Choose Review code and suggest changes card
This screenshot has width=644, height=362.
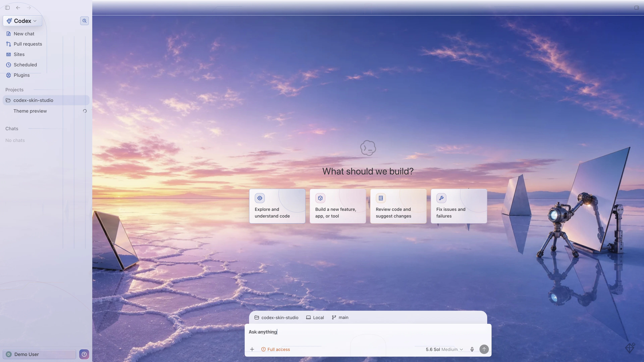tap(398, 206)
